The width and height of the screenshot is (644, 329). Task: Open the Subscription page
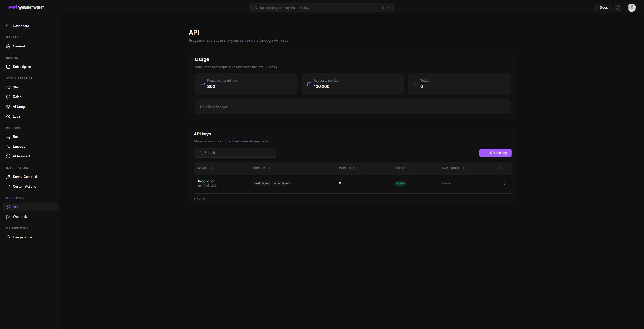click(31, 67)
